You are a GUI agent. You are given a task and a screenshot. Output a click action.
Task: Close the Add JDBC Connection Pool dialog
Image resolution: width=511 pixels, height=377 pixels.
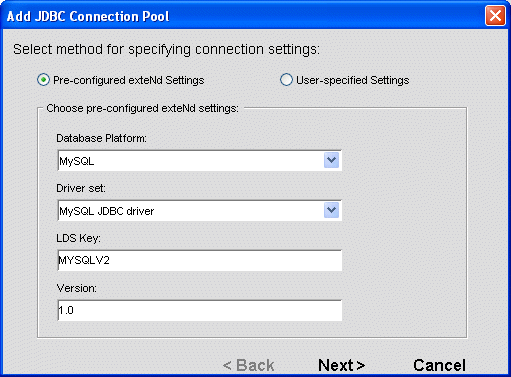495,15
